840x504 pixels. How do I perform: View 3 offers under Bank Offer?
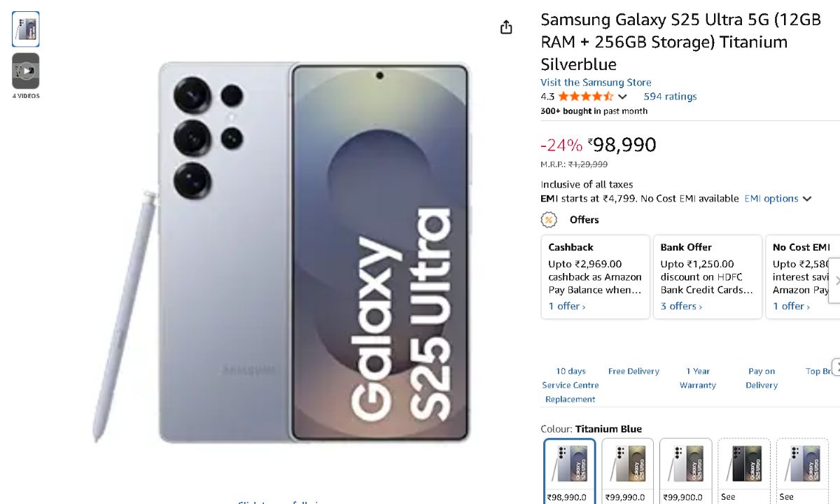[x=681, y=306]
